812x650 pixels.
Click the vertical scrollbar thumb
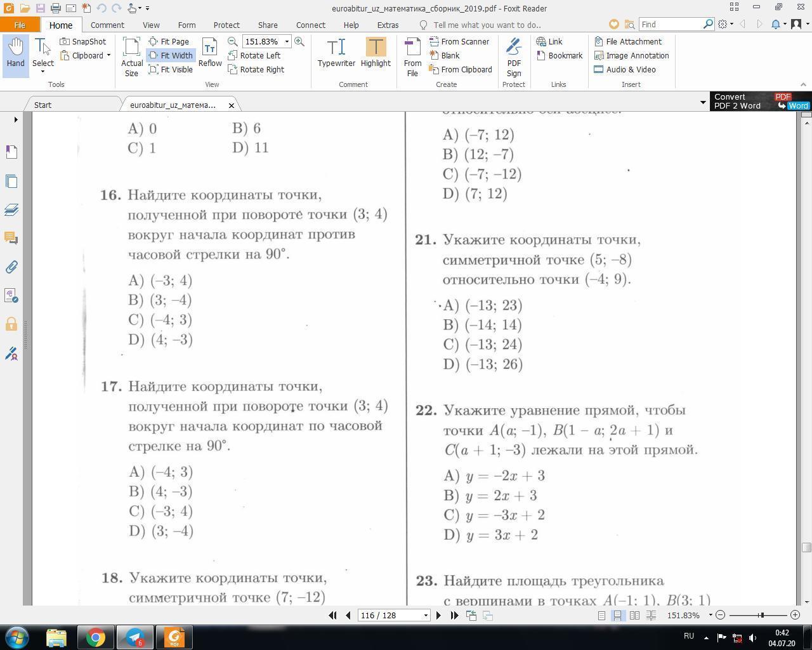806,547
